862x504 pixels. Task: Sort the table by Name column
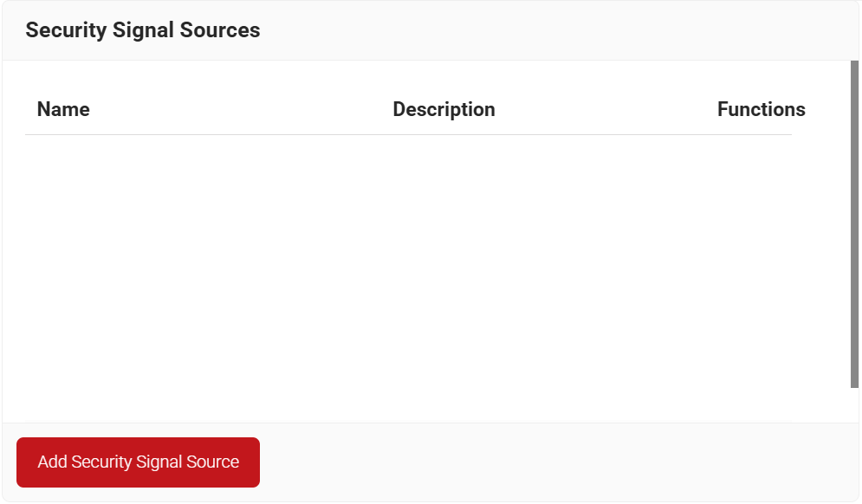tap(63, 110)
